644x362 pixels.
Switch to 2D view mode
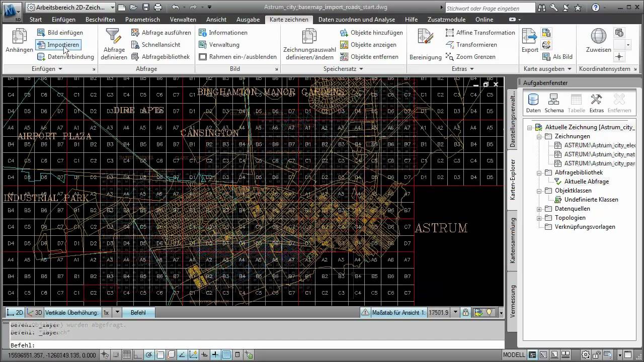coord(15,312)
